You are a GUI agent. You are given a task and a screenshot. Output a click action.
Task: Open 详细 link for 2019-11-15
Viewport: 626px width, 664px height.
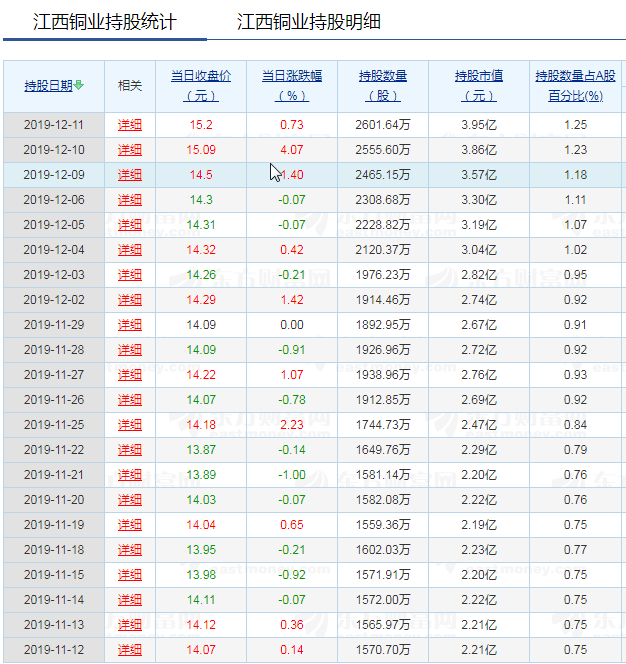[x=130, y=575]
